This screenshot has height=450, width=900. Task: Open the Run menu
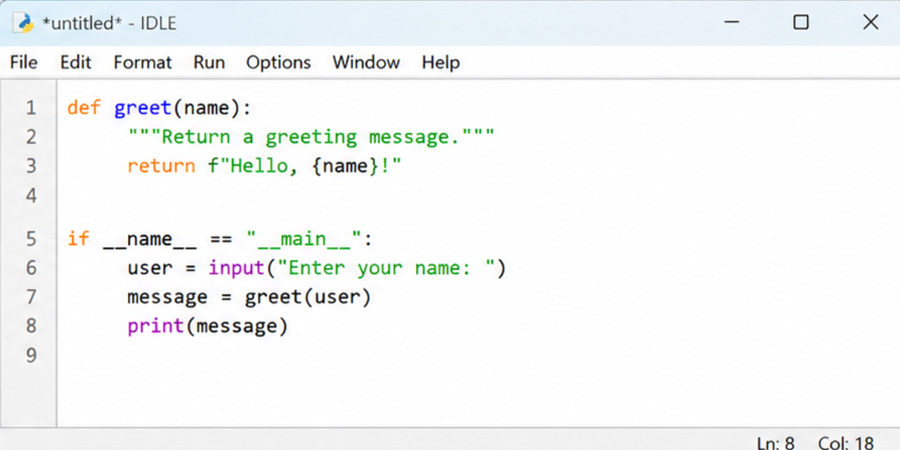(x=209, y=62)
